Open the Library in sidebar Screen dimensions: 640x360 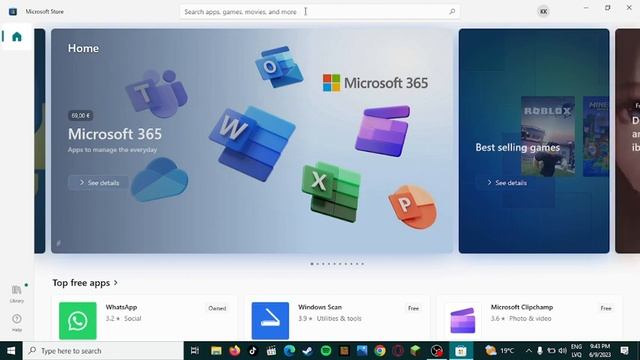(x=16, y=294)
